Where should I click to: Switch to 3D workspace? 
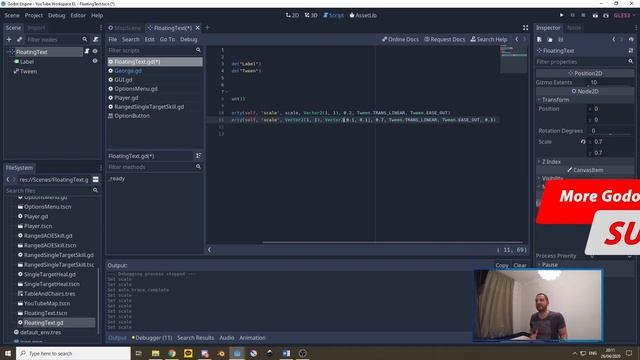point(311,15)
